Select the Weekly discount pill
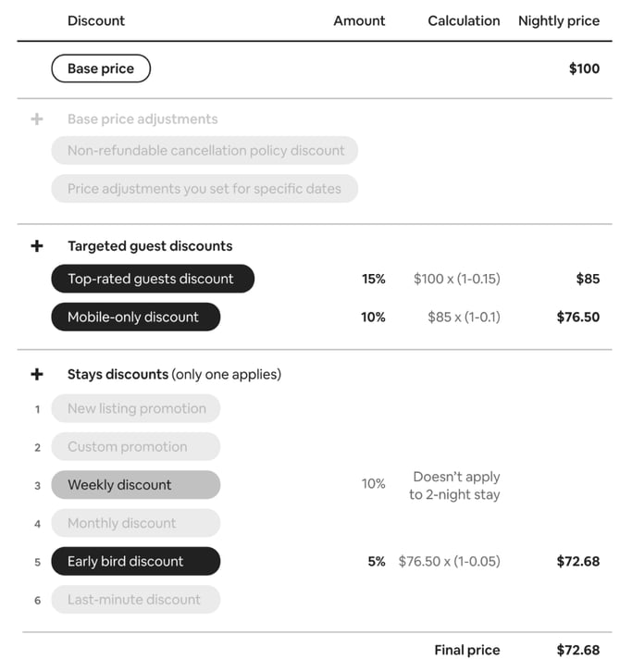The image size is (620, 672). pos(136,485)
